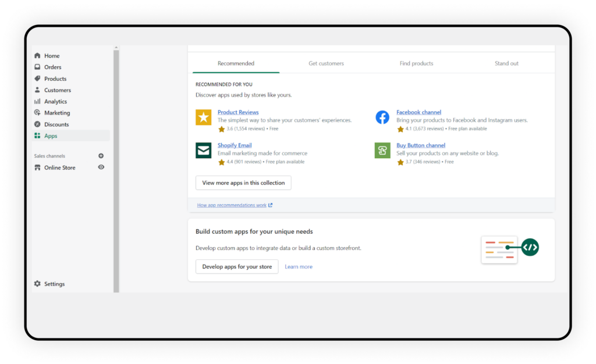Click 'Discover apps used by stores like yours' text

244,95
